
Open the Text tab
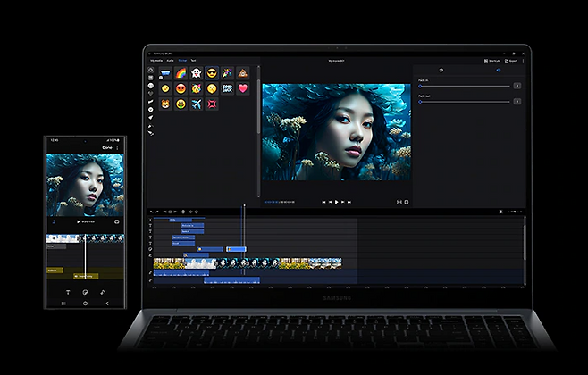(193, 60)
